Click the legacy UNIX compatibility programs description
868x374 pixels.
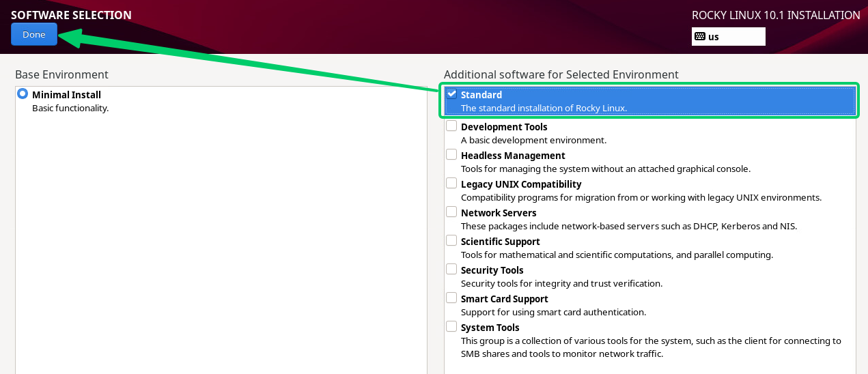pos(641,197)
